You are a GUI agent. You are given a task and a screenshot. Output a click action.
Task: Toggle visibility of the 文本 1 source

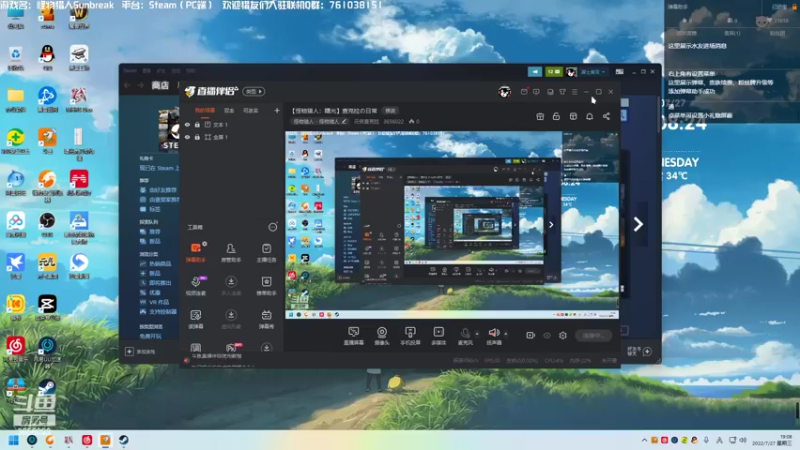[x=187, y=124]
